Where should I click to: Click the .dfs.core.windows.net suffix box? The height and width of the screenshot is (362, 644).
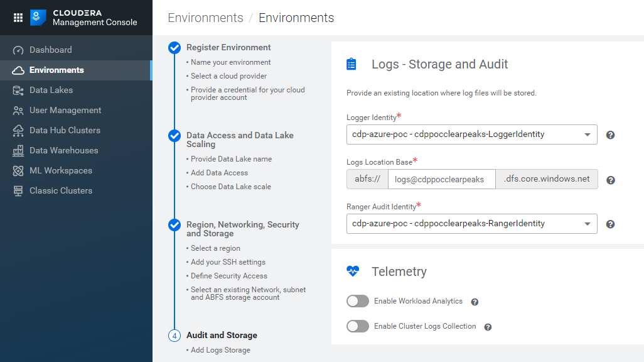point(547,179)
